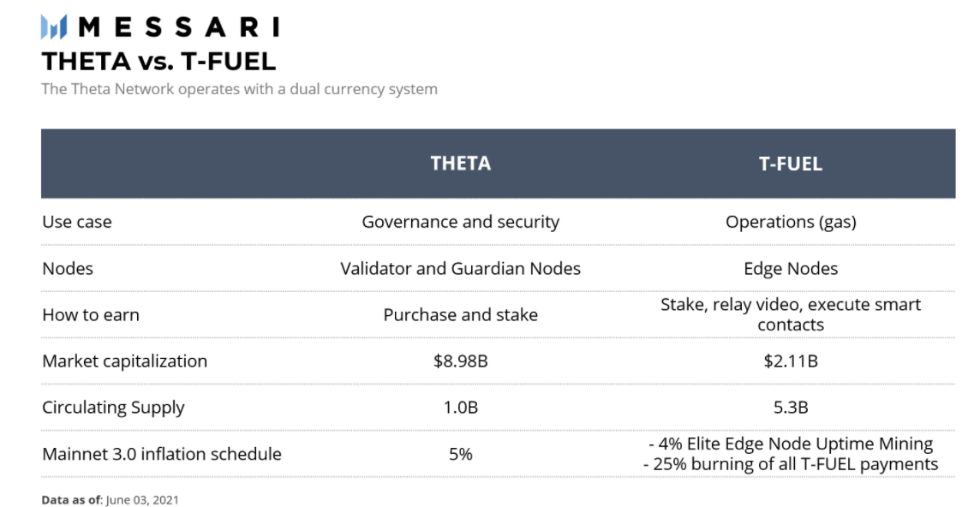Click the Purchase and stake cell

[x=461, y=315]
